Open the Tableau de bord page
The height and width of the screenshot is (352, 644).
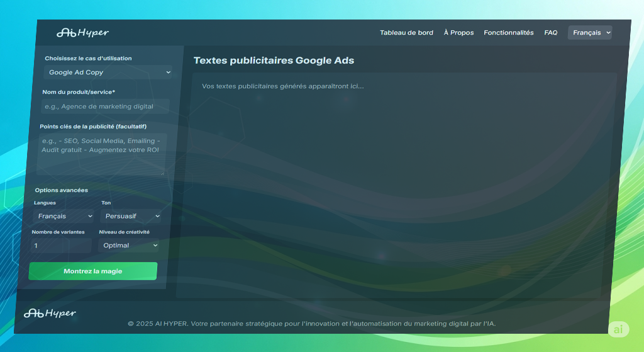[x=406, y=33]
